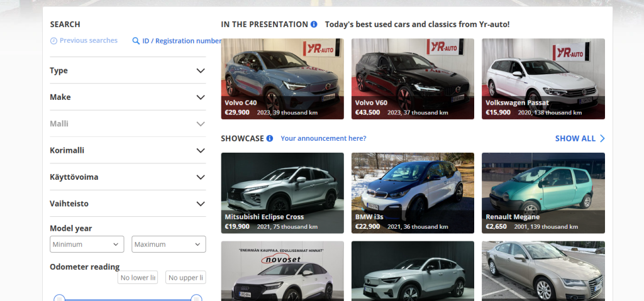
Task: Click the €2,650 price text
Action: (x=497, y=226)
